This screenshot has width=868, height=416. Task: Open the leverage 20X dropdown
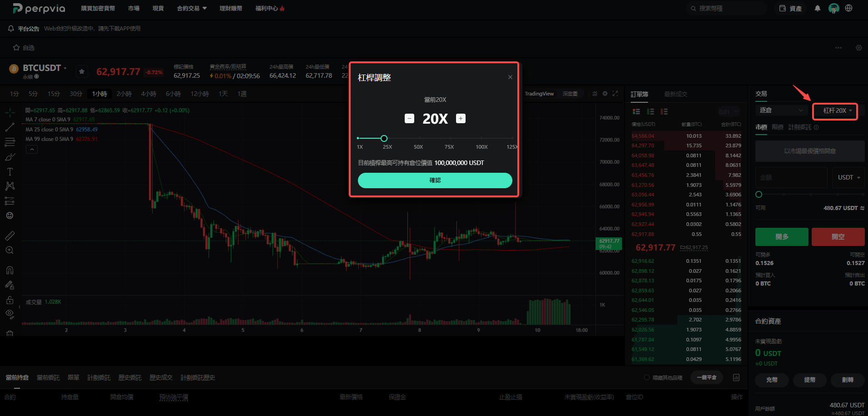[835, 111]
